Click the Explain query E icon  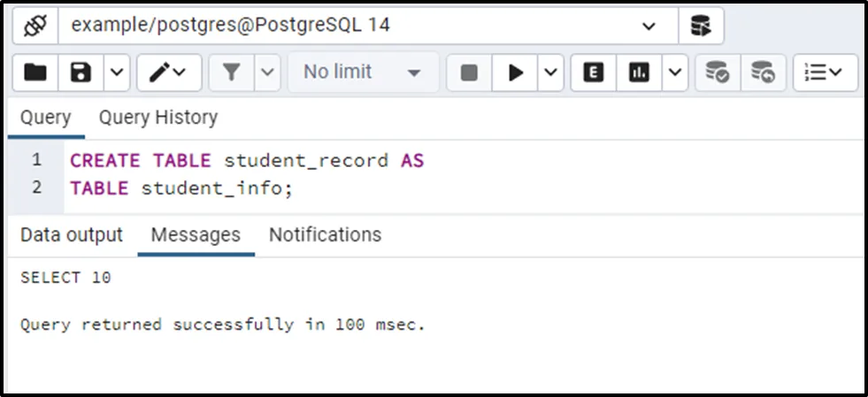click(x=594, y=73)
